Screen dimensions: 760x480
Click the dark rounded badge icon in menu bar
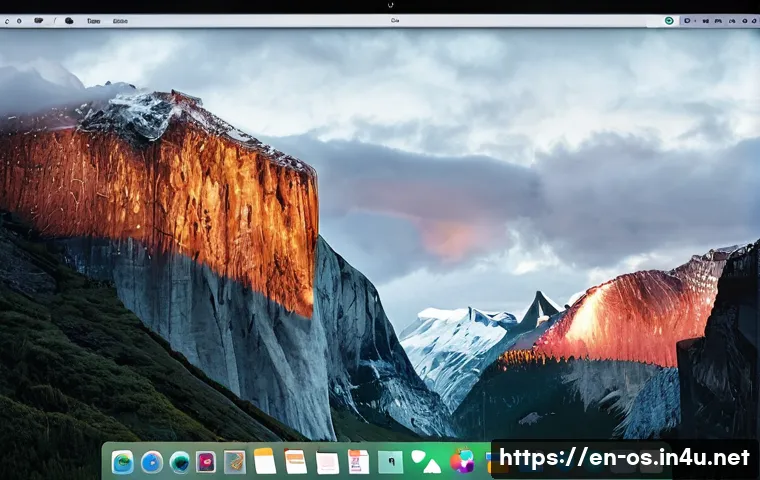38,20
